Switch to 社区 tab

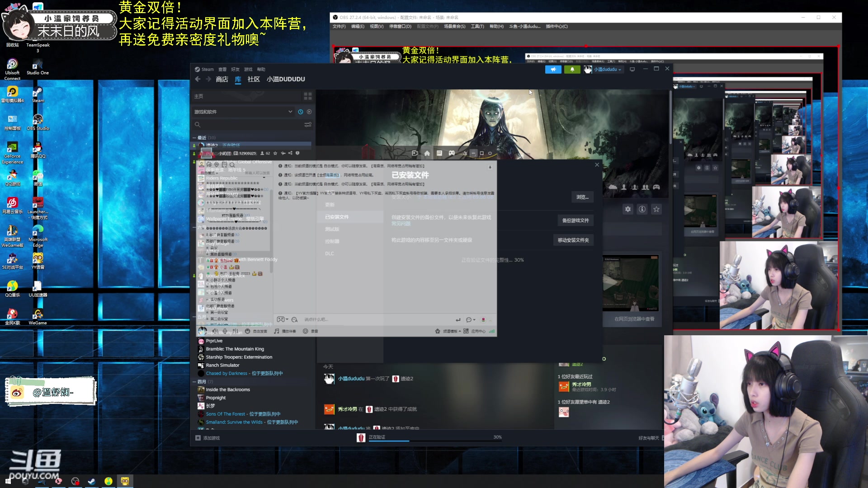(254, 79)
